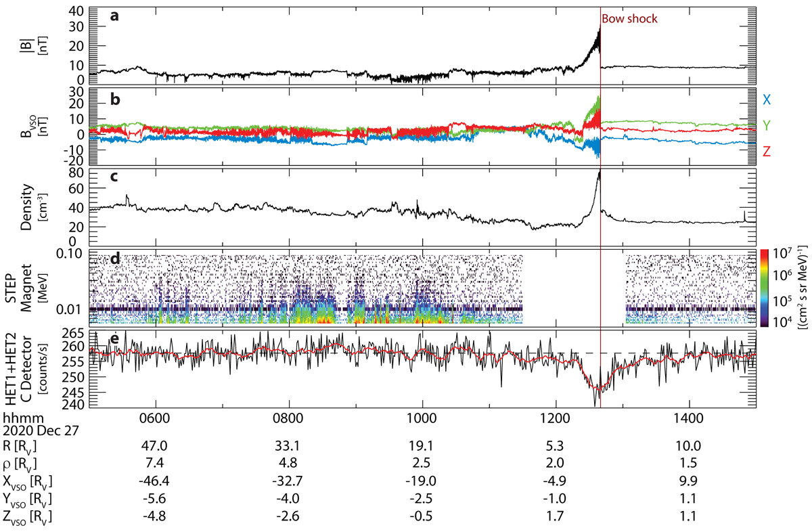The image size is (812, 532).
Task: Click the blue X legend label
Action: click(766, 100)
